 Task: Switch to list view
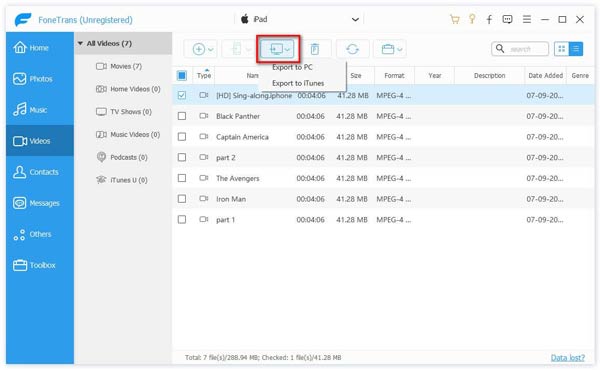[576, 49]
